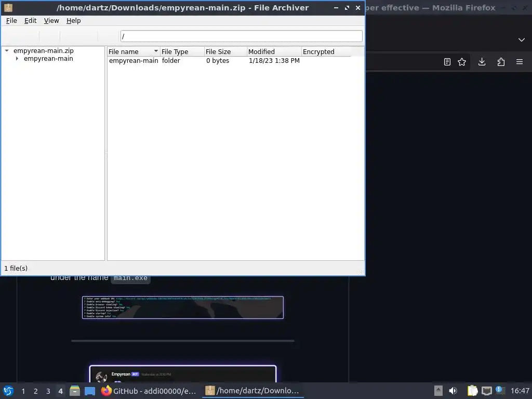
Task: Click the volume speaker tray icon
Action: click(x=453, y=391)
